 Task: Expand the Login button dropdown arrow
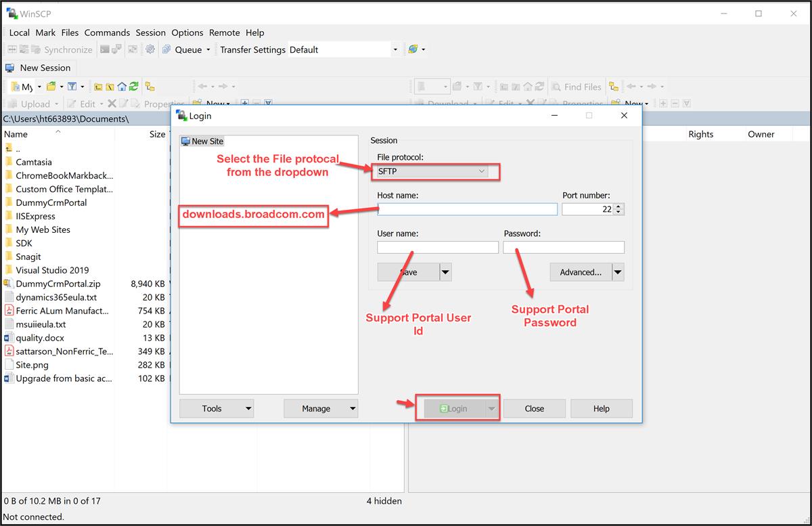(492, 408)
